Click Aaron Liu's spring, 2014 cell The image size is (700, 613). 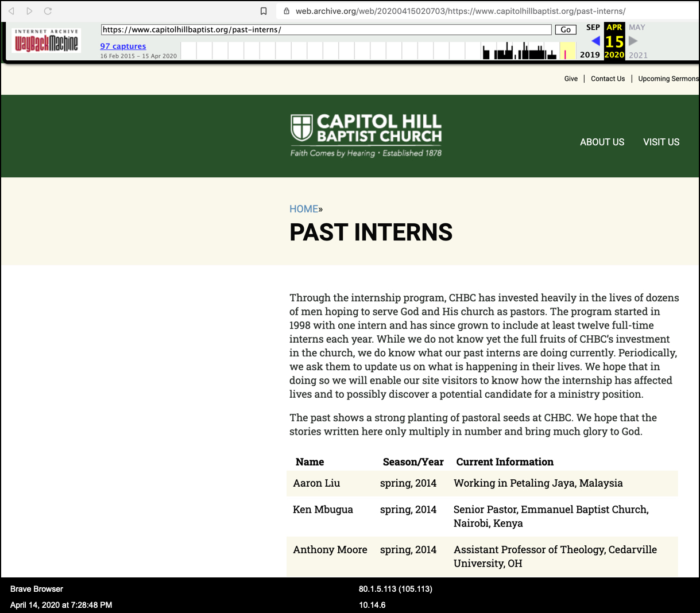click(x=408, y=483)
